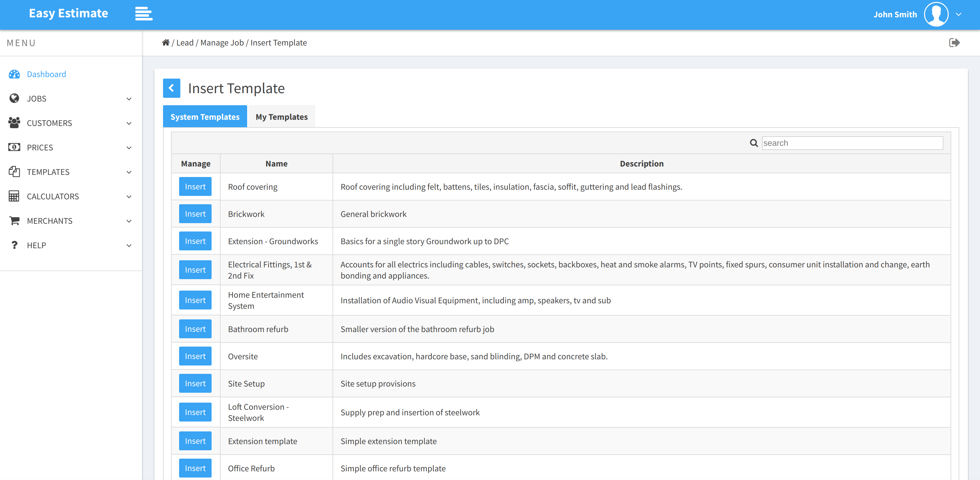Open the PRICES menu label
980x480 pixels.
[x=40, y=147]
